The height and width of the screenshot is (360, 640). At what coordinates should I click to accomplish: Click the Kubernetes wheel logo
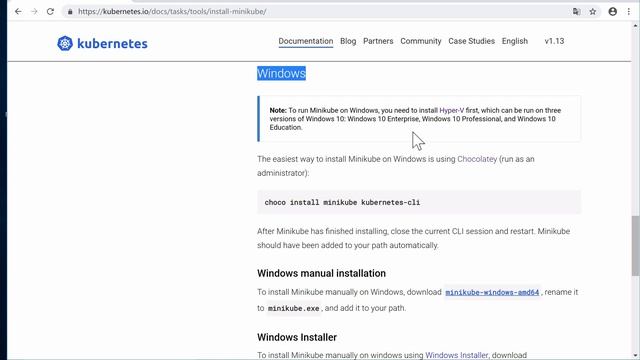point(65,43)
